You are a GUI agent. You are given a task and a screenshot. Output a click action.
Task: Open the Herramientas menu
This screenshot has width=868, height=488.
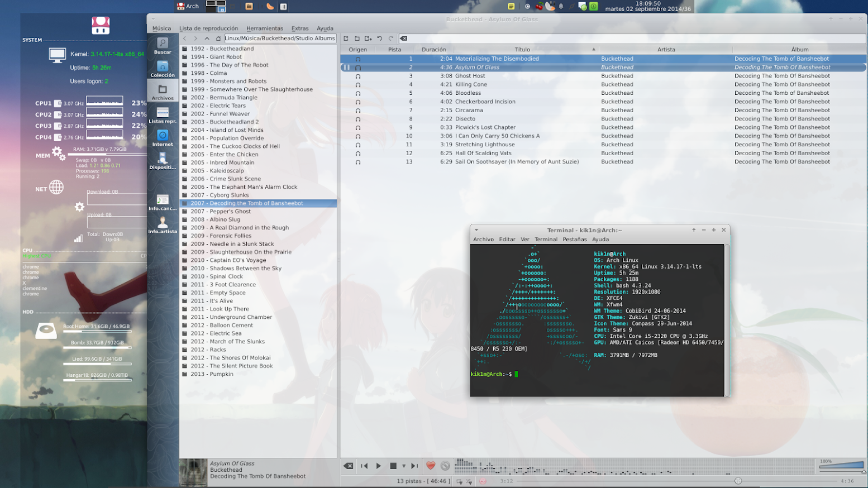(265, 28)
